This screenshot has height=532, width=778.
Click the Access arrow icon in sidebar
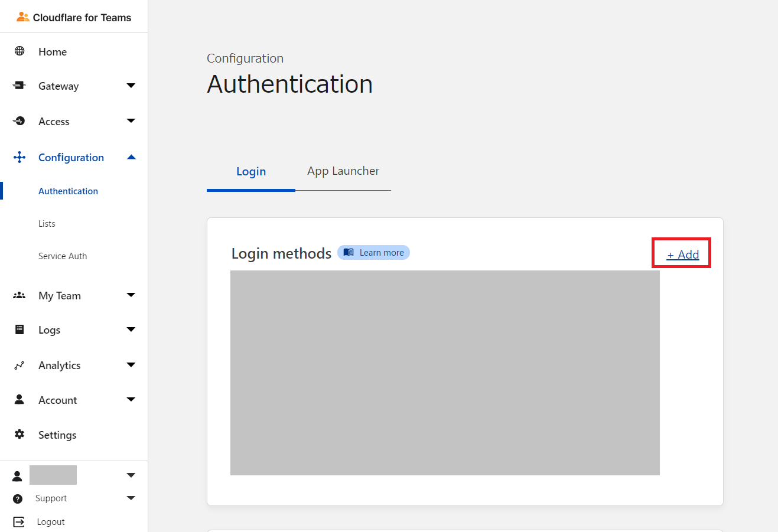click(x=19, y=121)
